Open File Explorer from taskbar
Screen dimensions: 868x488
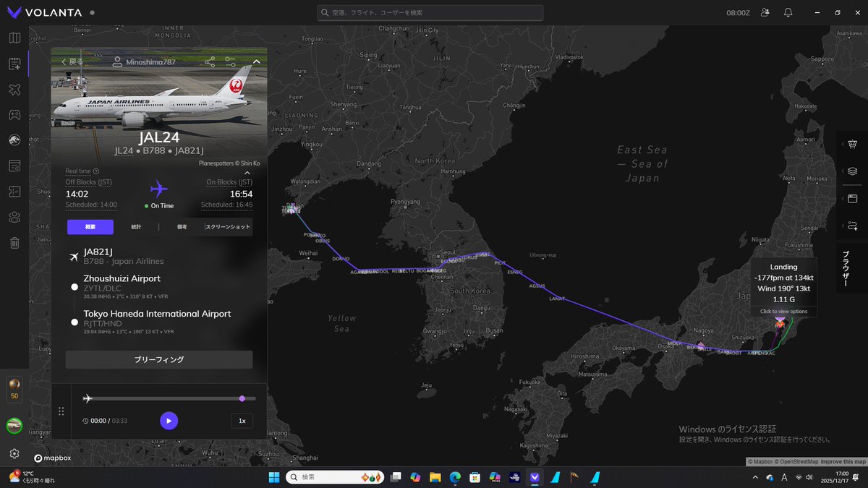click(x=435, y=477)
